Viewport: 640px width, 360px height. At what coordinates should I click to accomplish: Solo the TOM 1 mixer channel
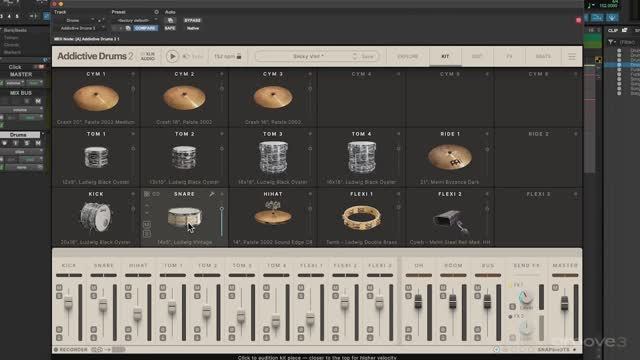[163, 296]
